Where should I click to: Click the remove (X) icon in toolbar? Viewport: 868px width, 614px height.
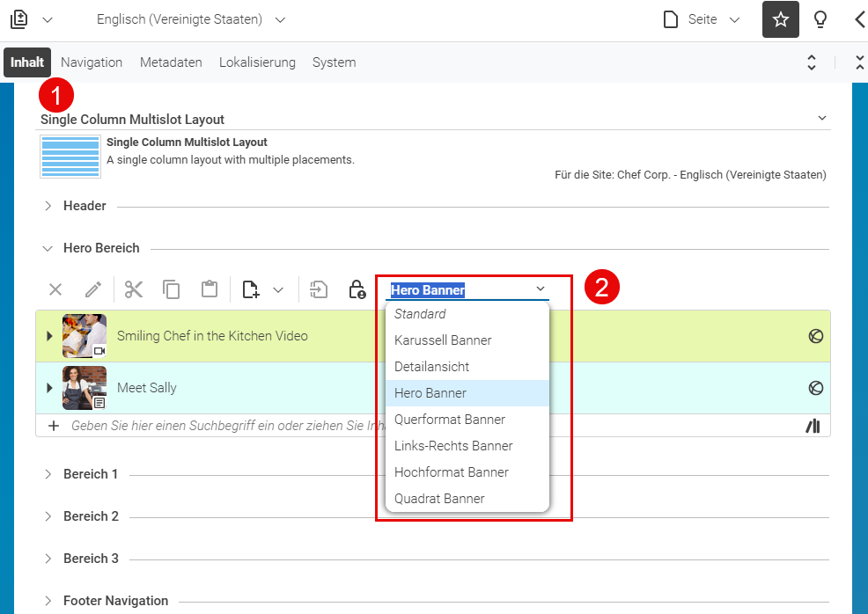(x=55, y=289)
